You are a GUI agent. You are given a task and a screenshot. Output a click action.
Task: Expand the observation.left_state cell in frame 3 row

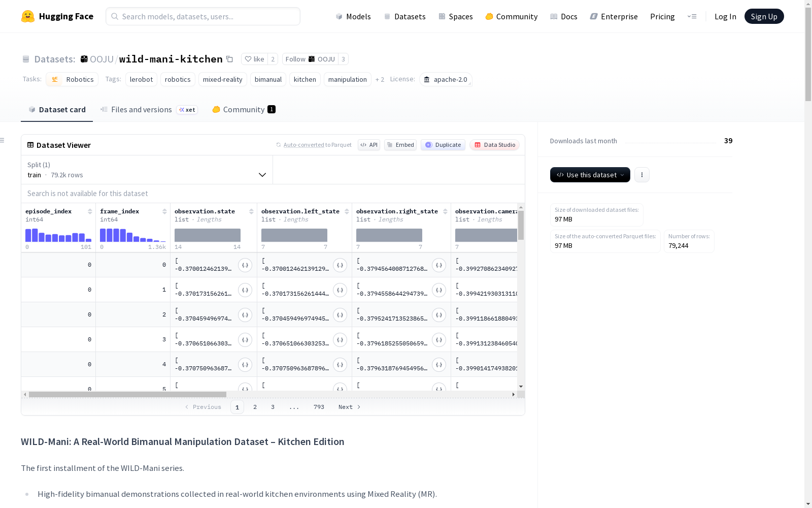[x=340, y=340]
